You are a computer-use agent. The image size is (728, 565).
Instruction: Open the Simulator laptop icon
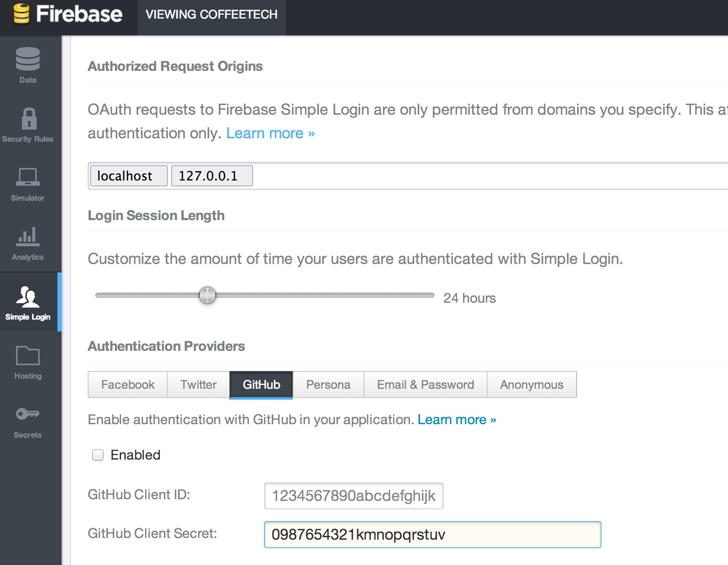[x=27, y=178]
